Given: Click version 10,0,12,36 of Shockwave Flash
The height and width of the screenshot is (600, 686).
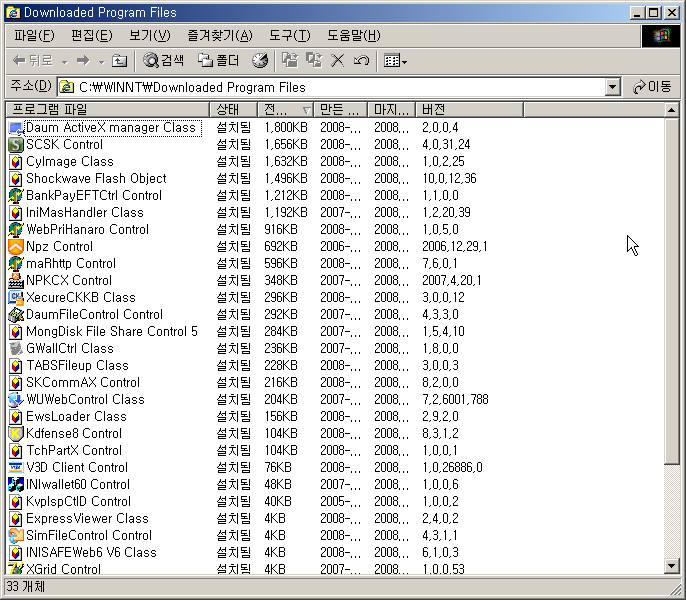Looking at the screenshot, I should (449, 179).
